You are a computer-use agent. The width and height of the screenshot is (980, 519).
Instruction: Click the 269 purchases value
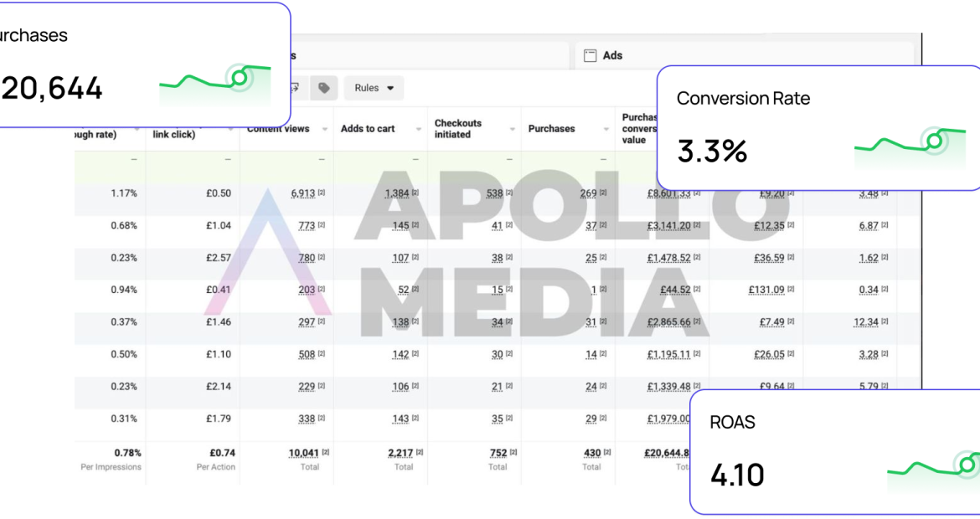[588, 193]
